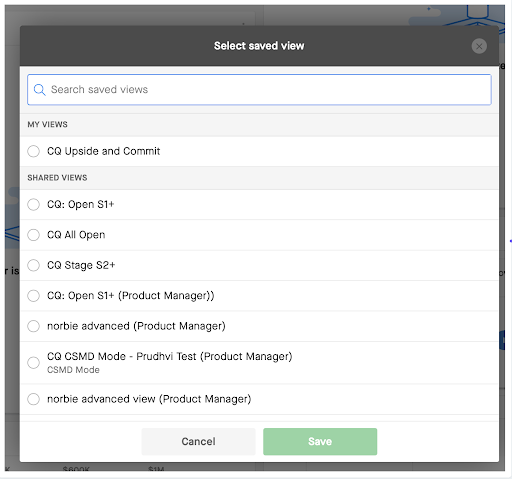Select the CQ: Open S1+ radio button
This screenshot has height=479, width=512.
point(33,204)
